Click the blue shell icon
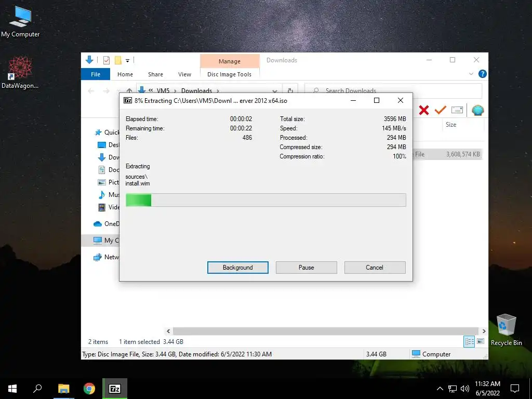Image resolution: width=532 pixels, height=399 pixels. coord(477,110)
